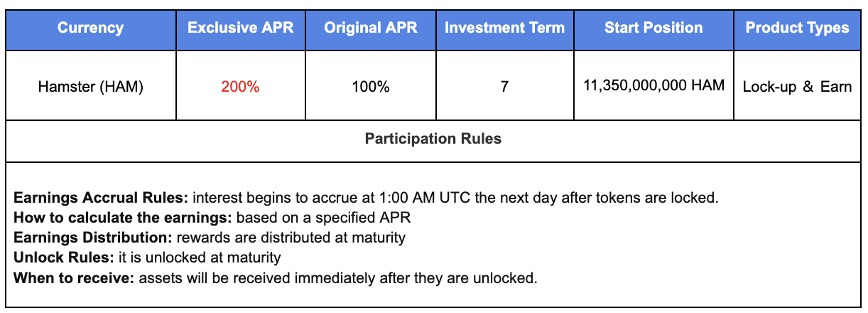This screenshot has width=868, height=313.
Task: Click the Participation Rules heading
Action: (433, 139)
